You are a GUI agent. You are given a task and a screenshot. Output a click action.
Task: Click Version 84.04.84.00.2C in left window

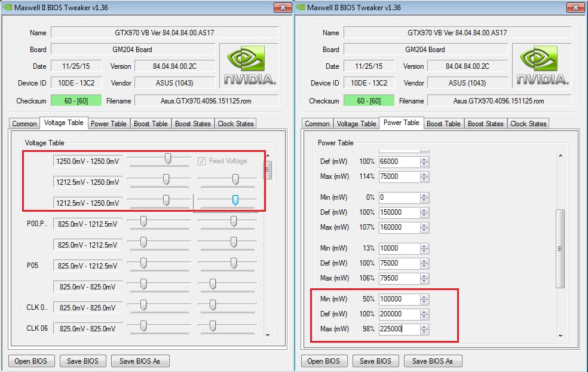174,66
